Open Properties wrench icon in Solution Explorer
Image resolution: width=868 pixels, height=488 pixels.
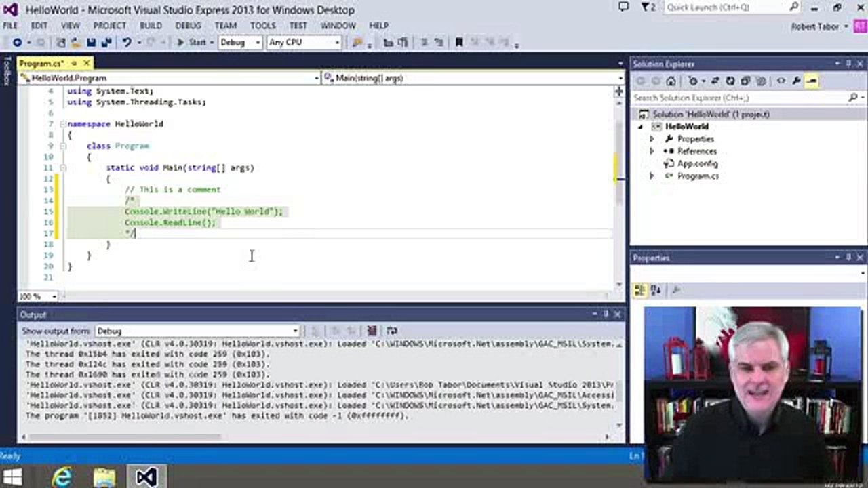(x=796, y=81)
